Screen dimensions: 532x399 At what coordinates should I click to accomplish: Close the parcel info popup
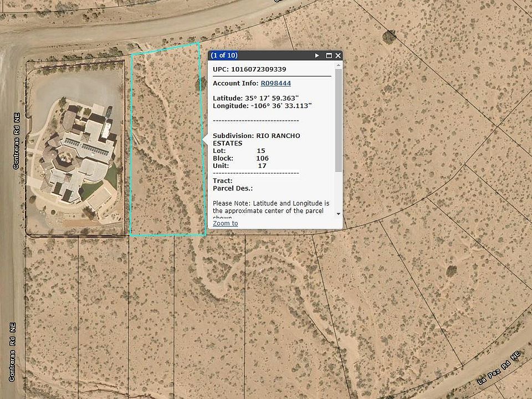pos(338,55)
